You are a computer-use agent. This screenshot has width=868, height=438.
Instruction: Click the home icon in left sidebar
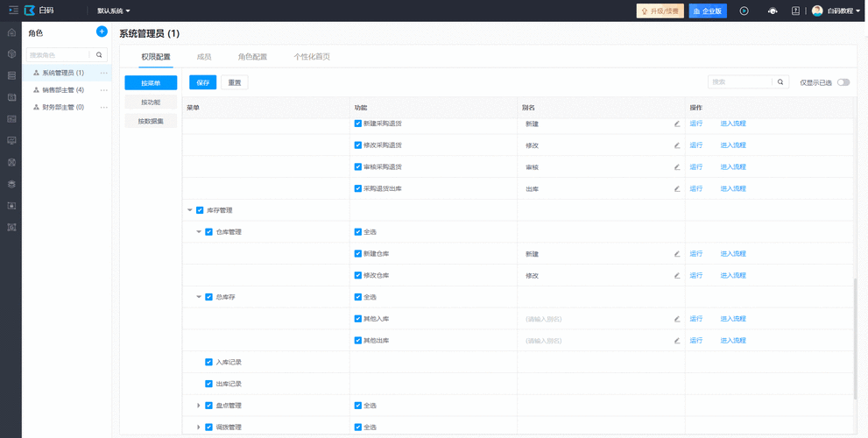coord(11,32)
